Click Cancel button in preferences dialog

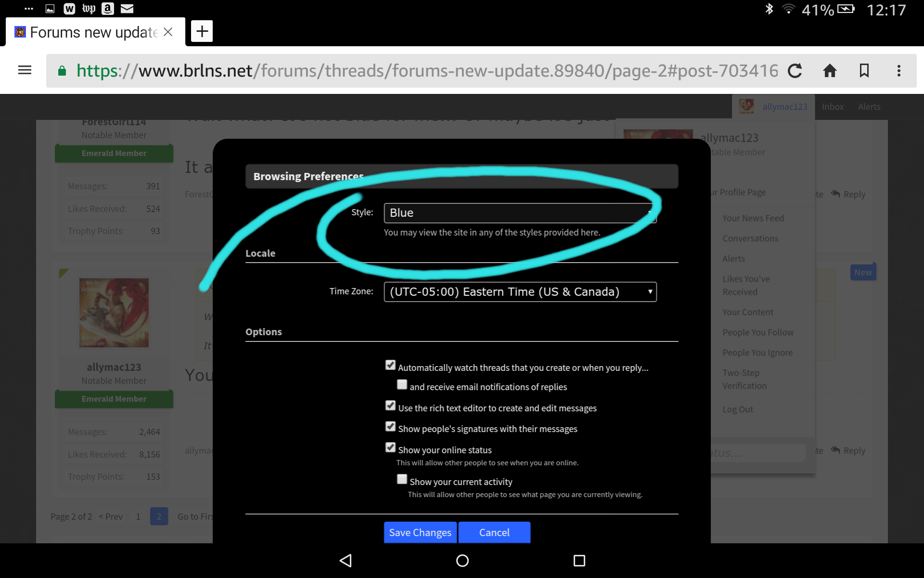(494, 533)
